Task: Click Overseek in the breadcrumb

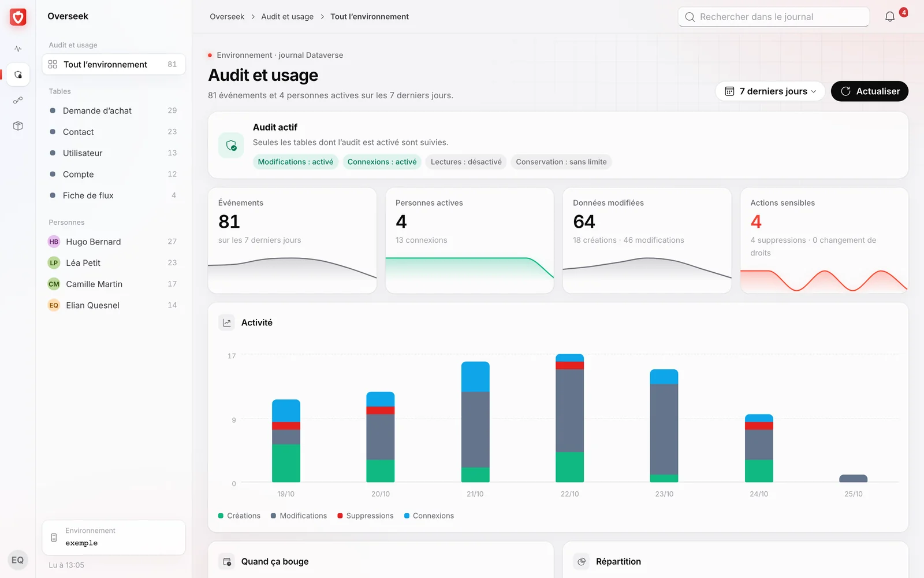Action: pos(227,17)
